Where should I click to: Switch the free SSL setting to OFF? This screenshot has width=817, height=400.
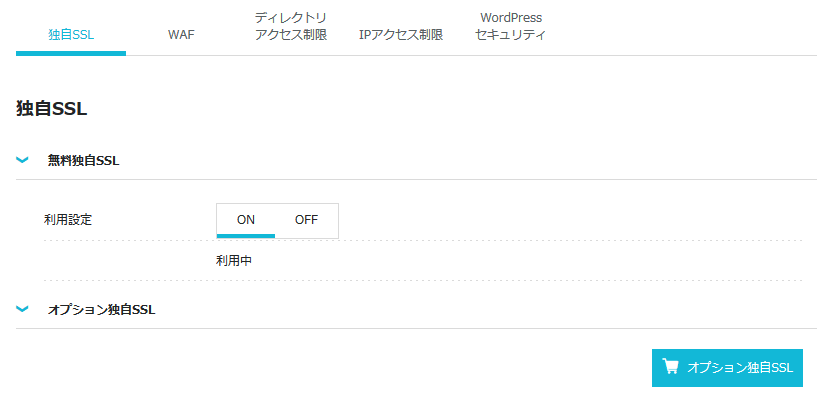click(x=306, y=220)
